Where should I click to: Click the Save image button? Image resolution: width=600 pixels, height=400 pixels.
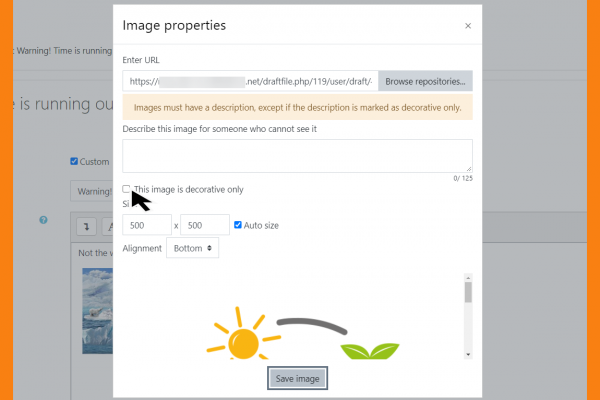[297, 378]
